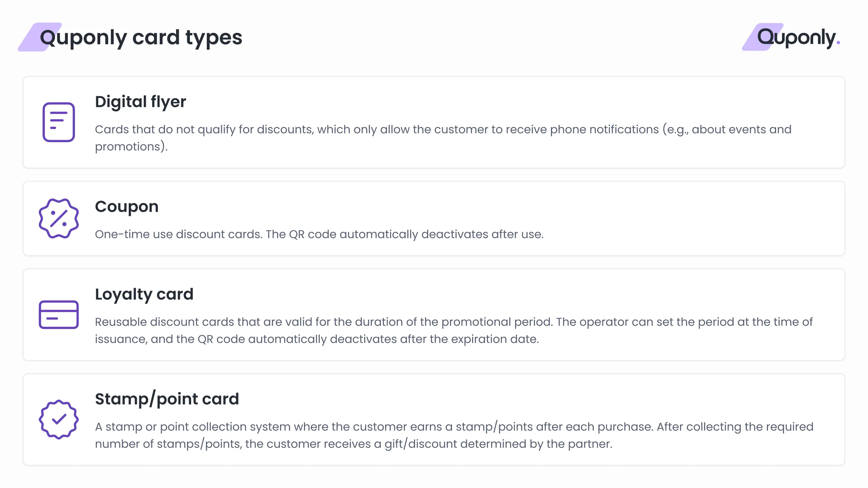Click the "Stamp/point card" heading

[x=167, y=399]
